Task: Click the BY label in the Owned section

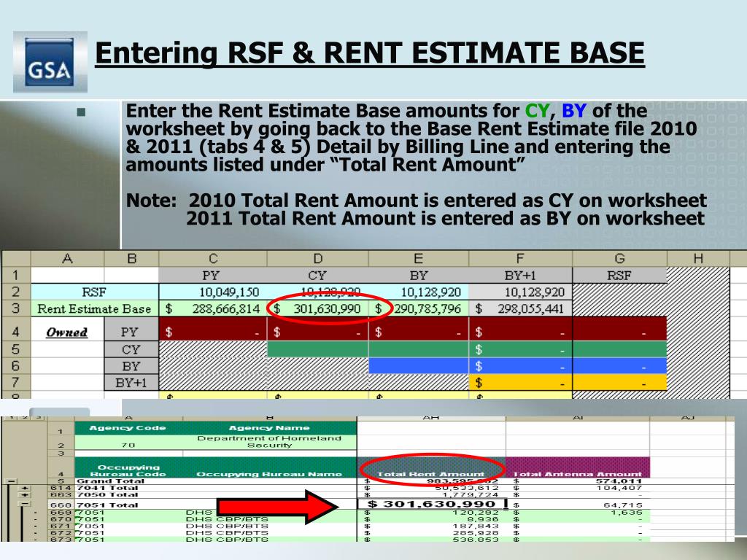Action: 131,366
